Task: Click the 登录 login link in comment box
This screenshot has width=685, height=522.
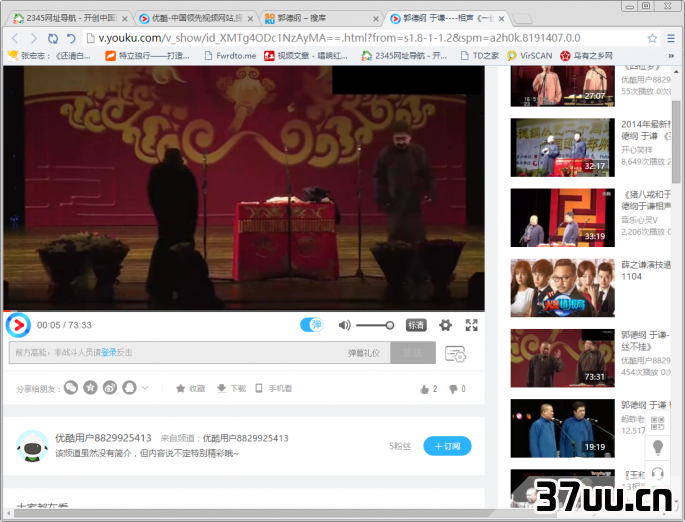Action: tap(109, 353)
